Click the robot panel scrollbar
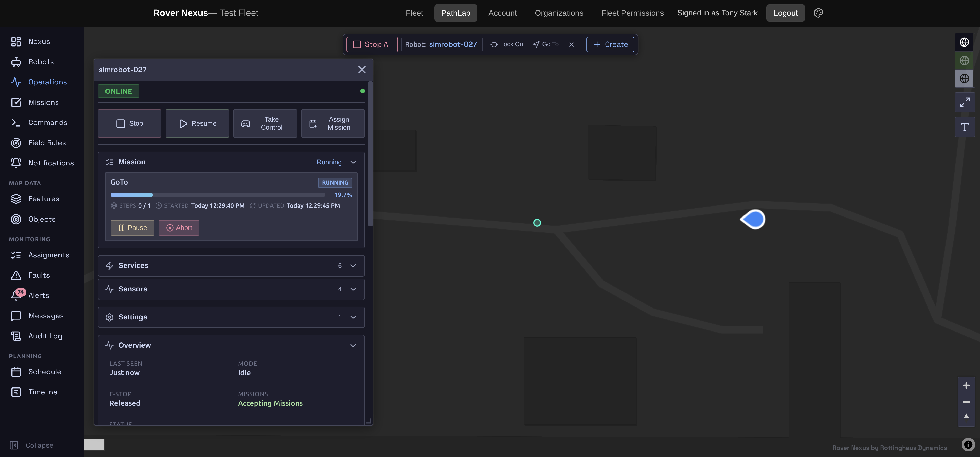The width and height of the screenshot is (980, 457). pyautogui.click(x=370, y=154)
